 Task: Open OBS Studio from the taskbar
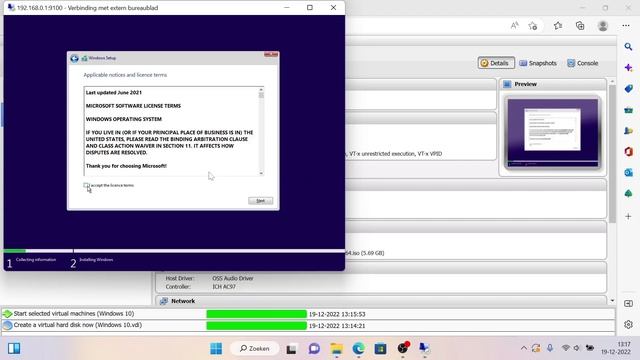[403, 348]
